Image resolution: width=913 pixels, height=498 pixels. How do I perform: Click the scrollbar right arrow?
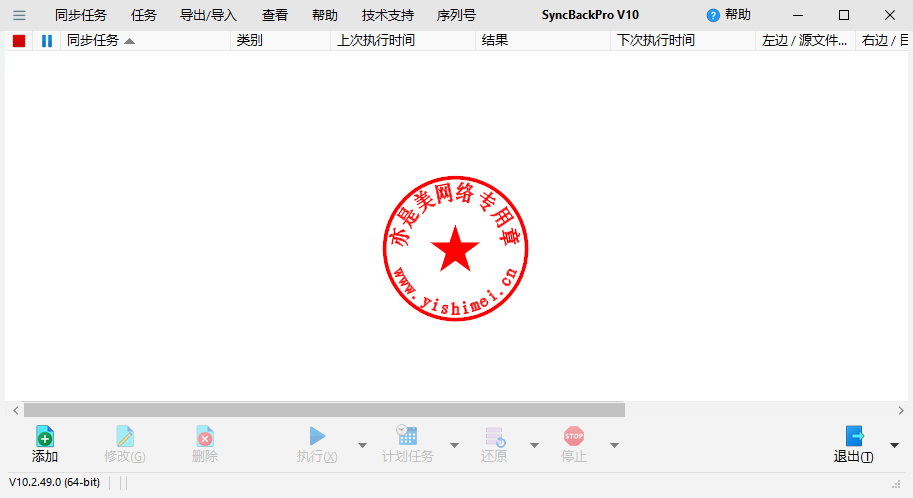pyautogui.click(x=901, y=410)
